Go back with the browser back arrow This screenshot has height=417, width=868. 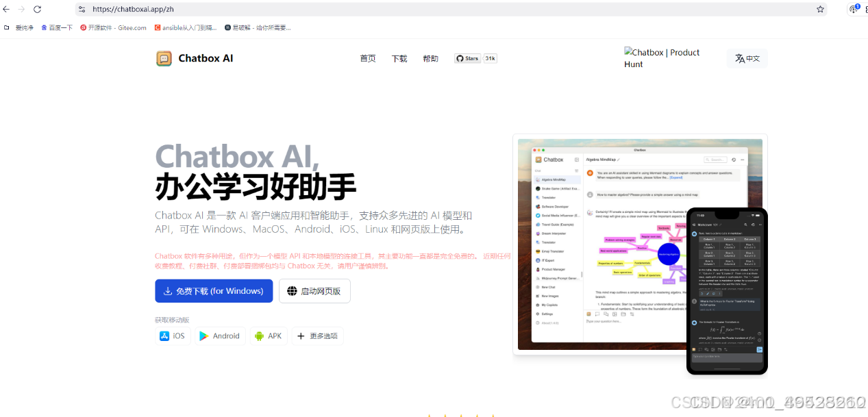click(x=7, y=9)
